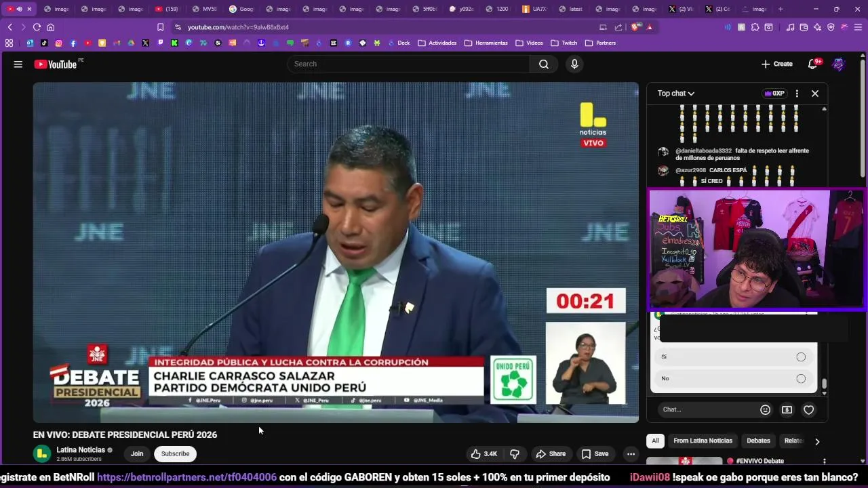The image size is (868, 488).
Task: Open the OXP points badge
Action: coord(774,94)
